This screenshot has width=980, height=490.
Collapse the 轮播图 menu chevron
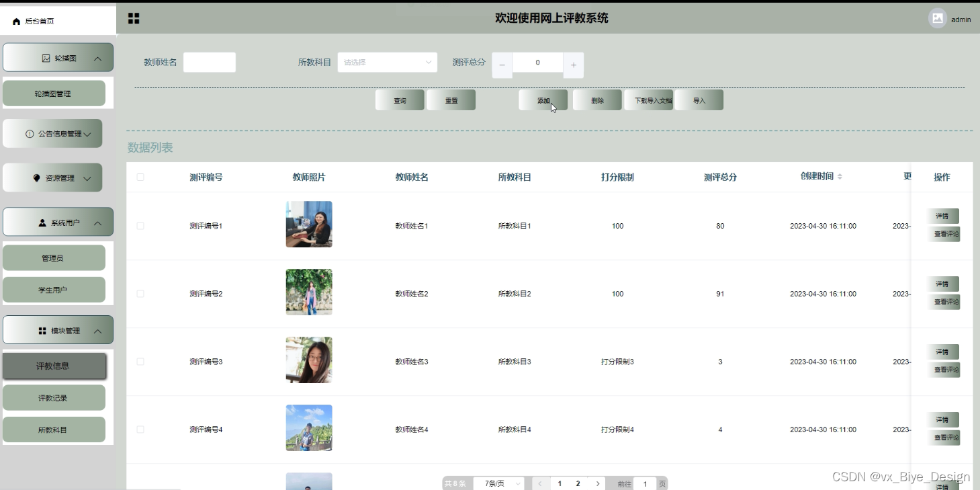(x=98, y=59)
